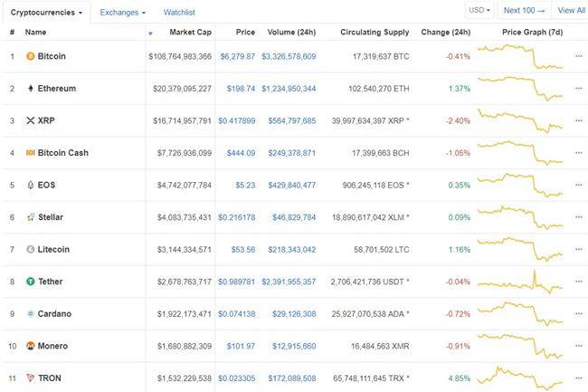
Task: Open the Cardano name link
Action: (x=54, y=313)
